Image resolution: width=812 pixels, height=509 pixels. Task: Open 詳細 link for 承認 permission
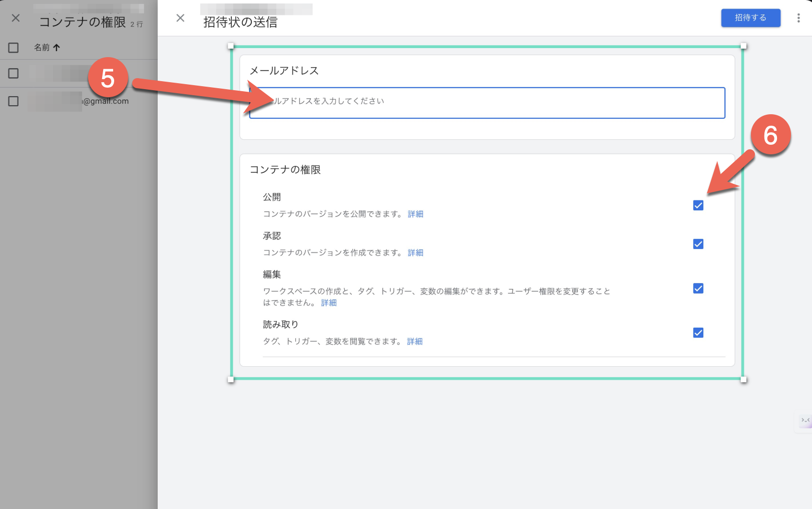coord(416,252)
